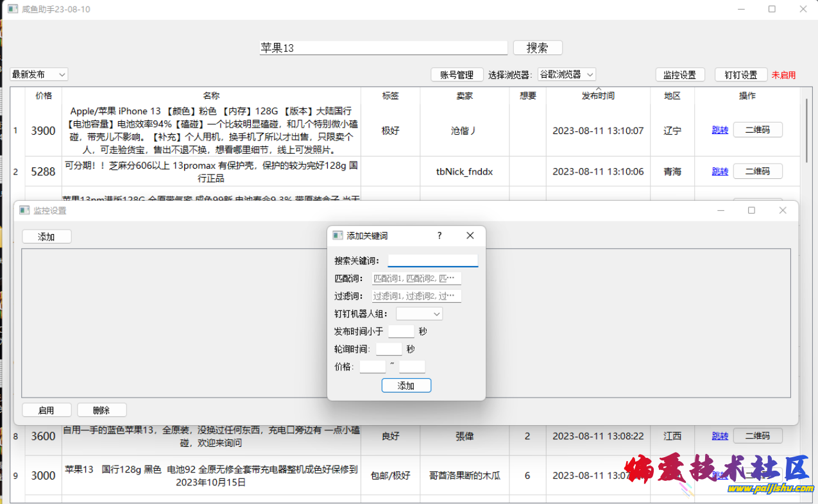Open the 谷歌浏览器 browser selection dropdown
This screenshot has width=818, height=504.
click(567, 74)
